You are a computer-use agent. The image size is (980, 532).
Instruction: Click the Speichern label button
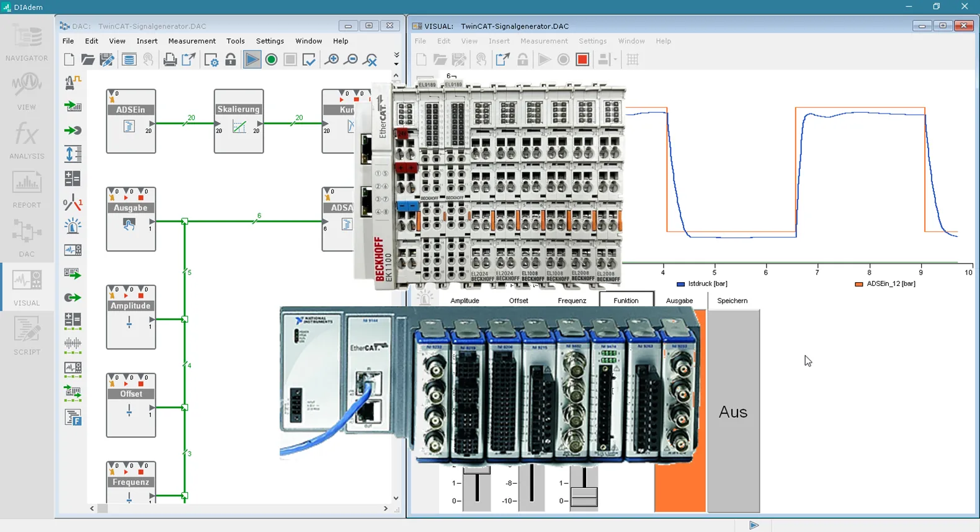pos(732,301)
